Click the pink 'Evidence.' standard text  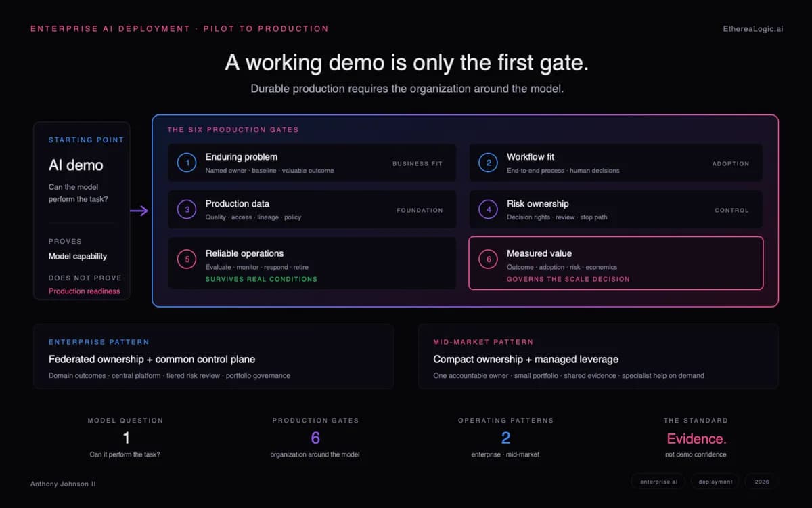pos(696,438)
